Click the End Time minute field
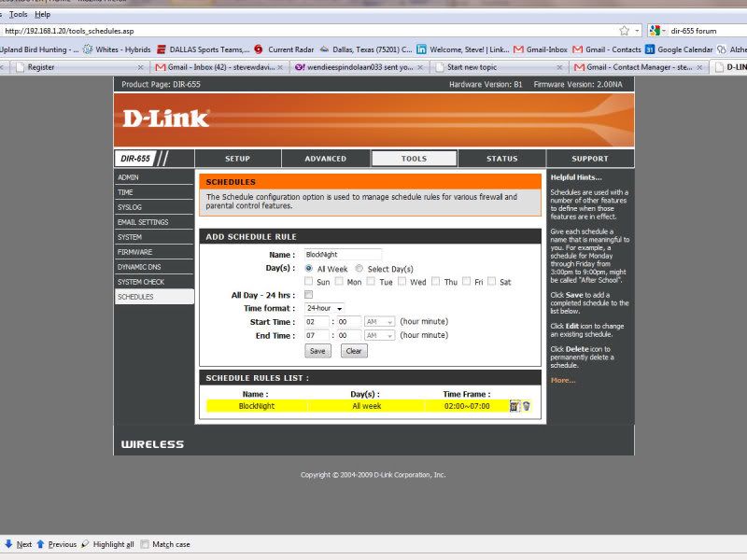 tap(348, 336)
